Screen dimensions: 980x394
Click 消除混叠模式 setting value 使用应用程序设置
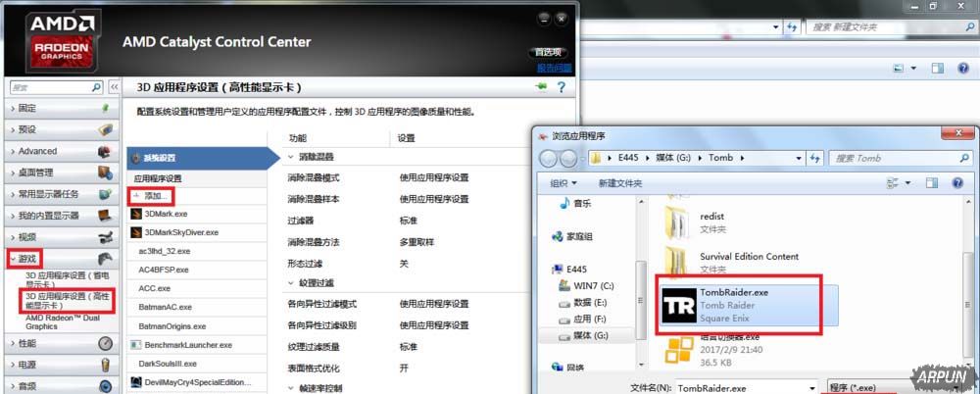tap(434, 178)
